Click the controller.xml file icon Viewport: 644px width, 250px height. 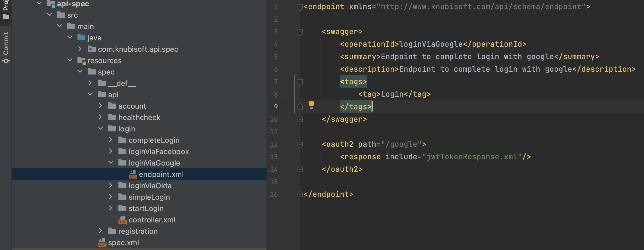coord(122,220)
